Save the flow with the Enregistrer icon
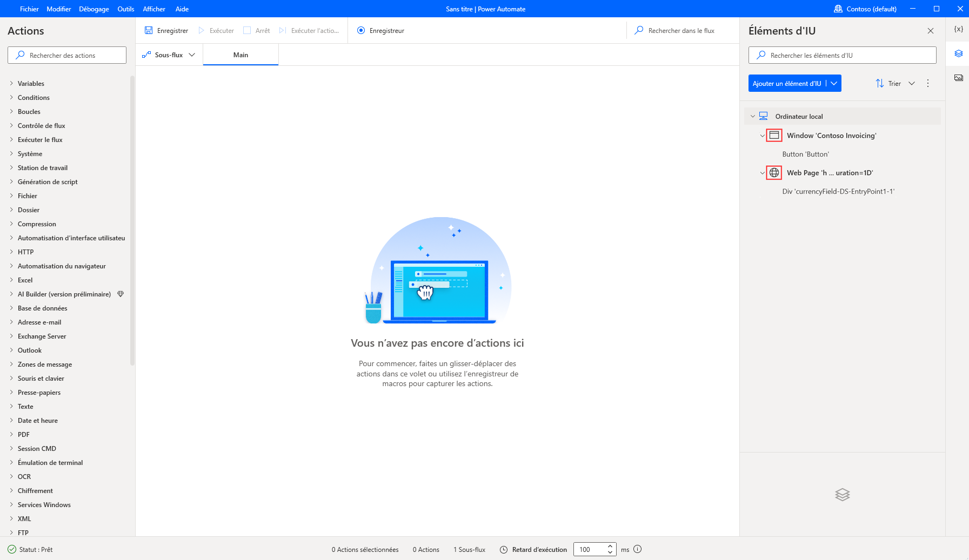 pyautogui.click(x=148, y=30)
